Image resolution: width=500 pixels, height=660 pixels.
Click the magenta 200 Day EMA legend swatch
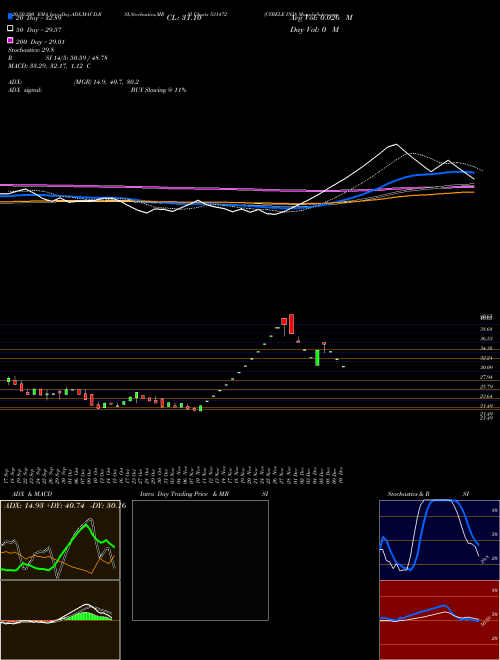(11, 41)
